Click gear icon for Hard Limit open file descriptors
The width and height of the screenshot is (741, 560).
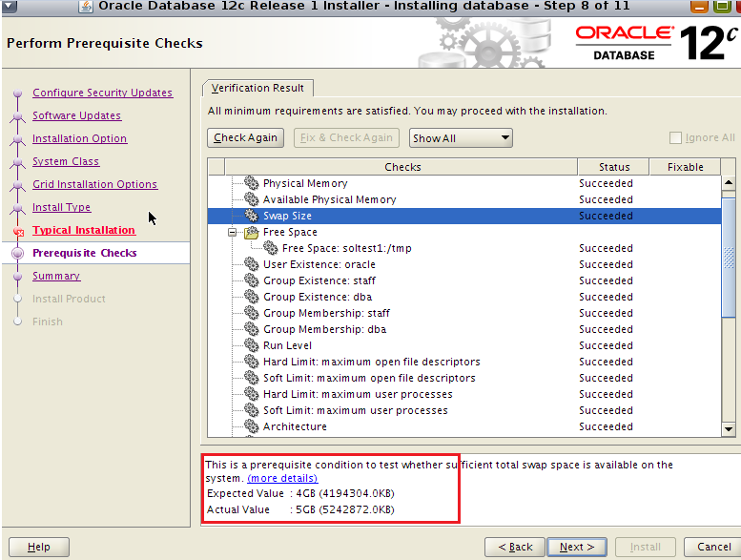(x=252, y=362)
